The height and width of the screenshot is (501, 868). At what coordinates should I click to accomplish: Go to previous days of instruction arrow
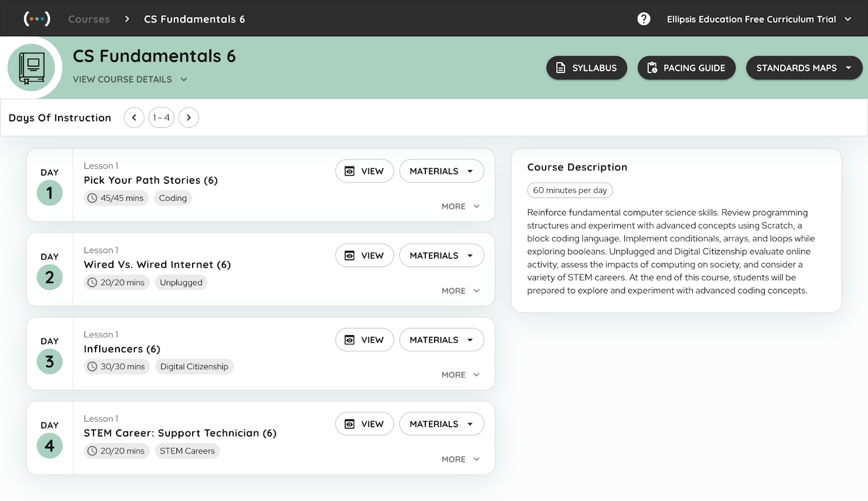pyautogui.click(x=134, y=118)
